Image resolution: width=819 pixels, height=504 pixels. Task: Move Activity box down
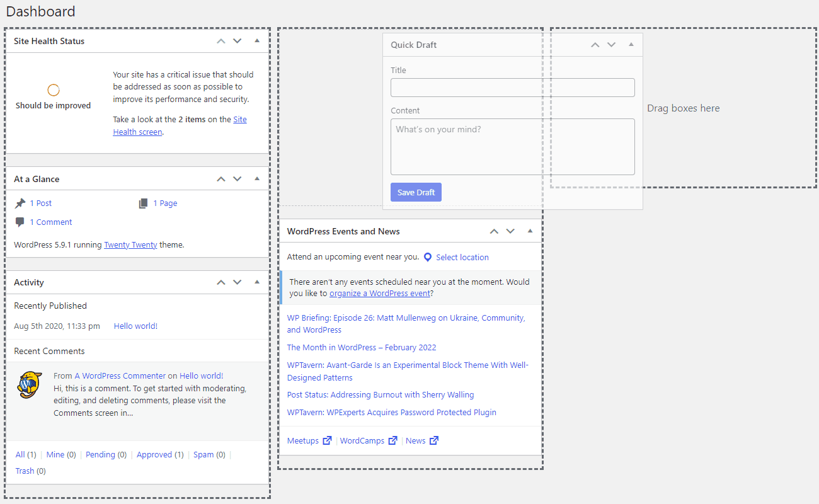237,282
